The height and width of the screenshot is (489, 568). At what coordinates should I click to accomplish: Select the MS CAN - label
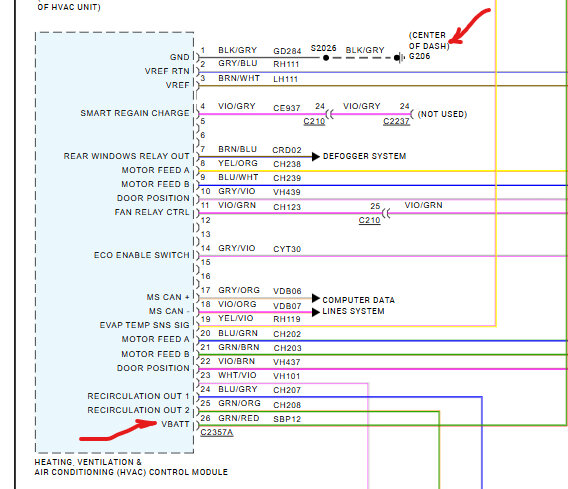click(x=169, y=311)
